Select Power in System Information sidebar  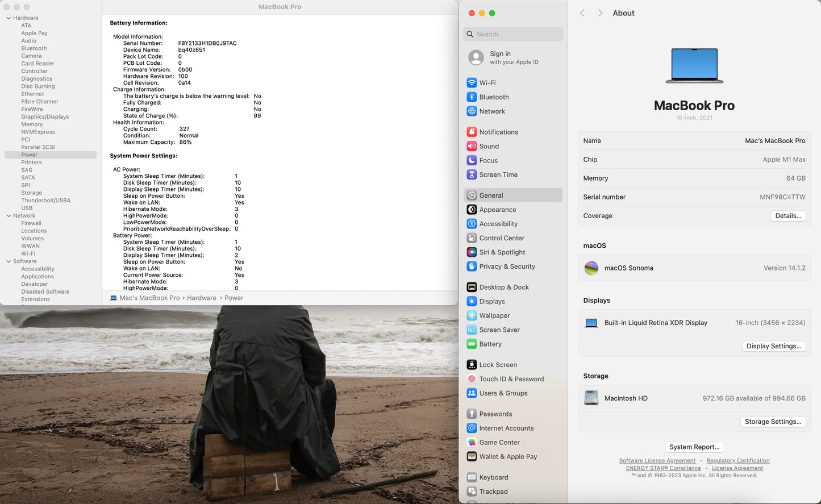coord(51,155)
